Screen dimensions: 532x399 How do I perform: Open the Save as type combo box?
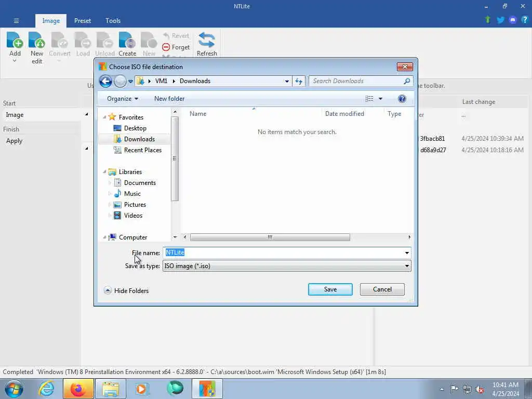click(287, 266)
